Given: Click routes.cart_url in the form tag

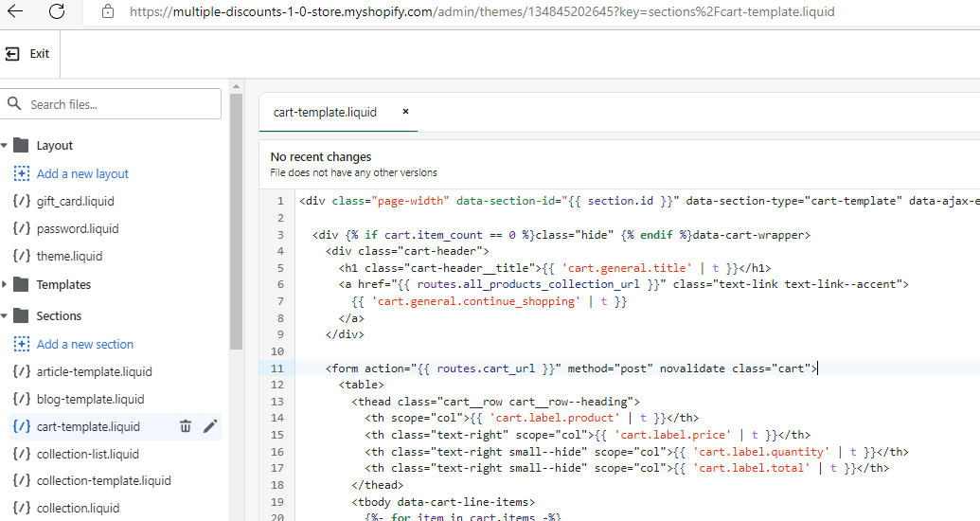Looking at the screenshot, I should tap(486, 369).
